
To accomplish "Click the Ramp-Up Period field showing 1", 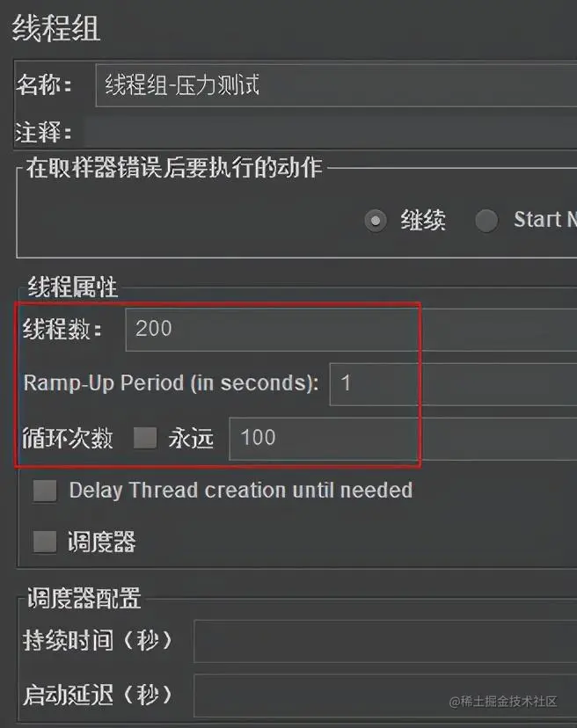I will pyautogui.click(x=454, y=384).
